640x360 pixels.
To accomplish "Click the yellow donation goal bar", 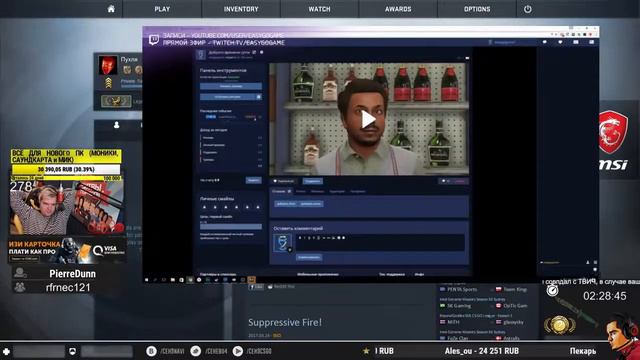I will [66, 169].
